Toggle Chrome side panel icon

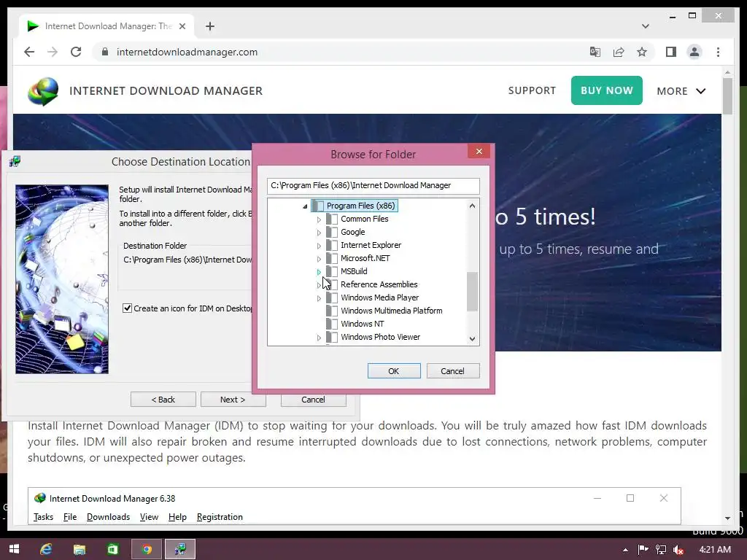pos(671,52)
